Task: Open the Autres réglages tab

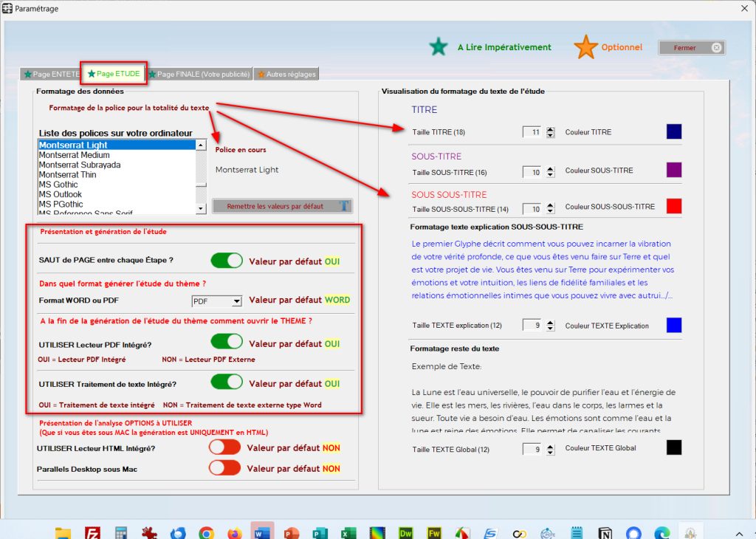Action: [x=286, y=74]
